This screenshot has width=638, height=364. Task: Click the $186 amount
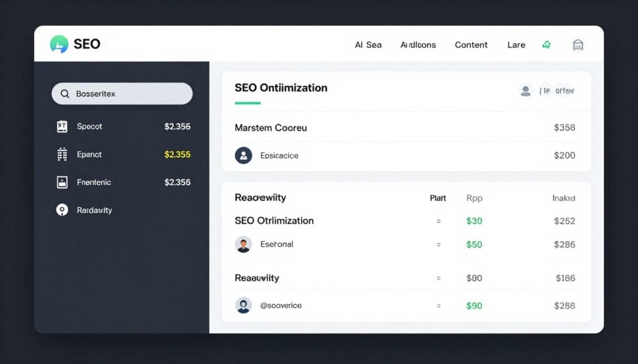566,278
